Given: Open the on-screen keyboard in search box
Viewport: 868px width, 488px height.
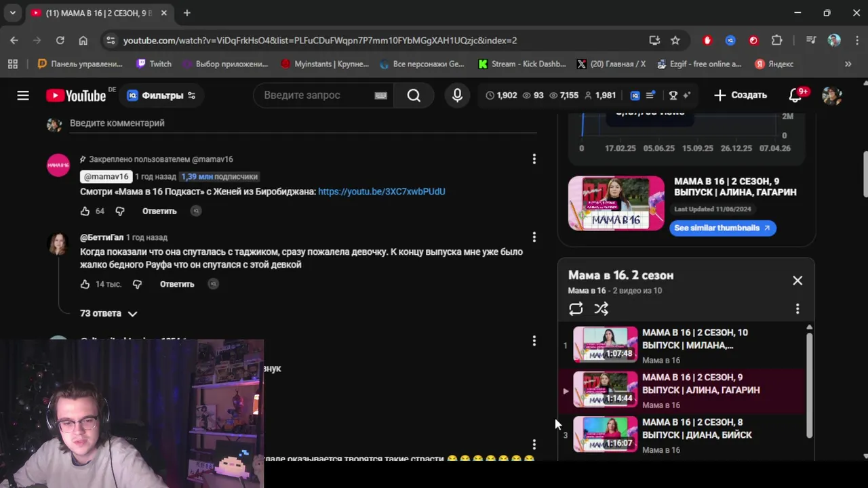Looking at the screenshot, I should pyautogui.click(x=380, y=96).
